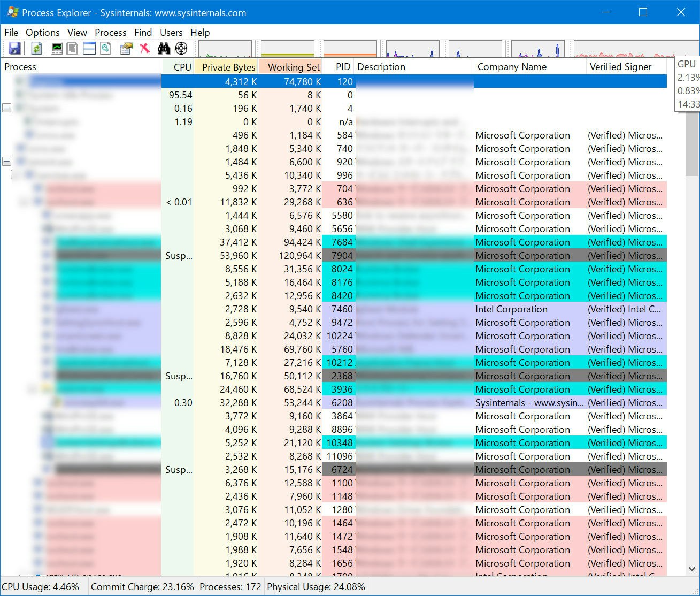Click the Process Explorer title bar icon
Image resolution: width=700 pixels, height=596 pixels.
point(13,12)
